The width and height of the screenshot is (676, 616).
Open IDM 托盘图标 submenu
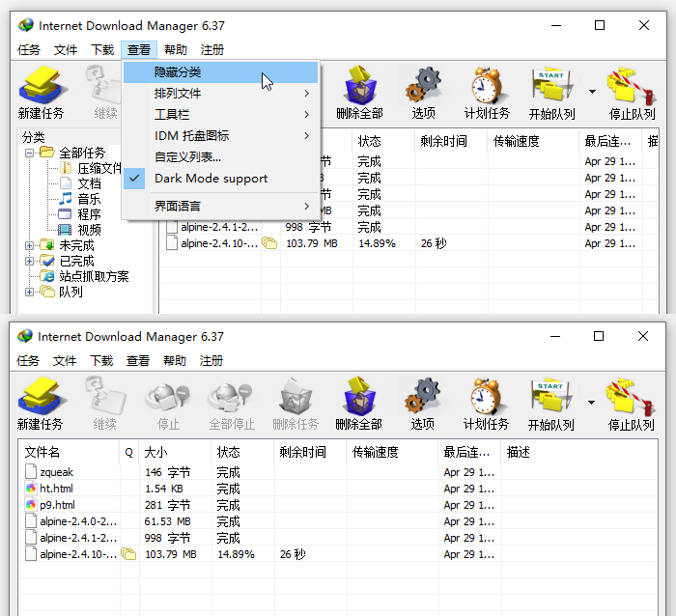click(221, 136)
